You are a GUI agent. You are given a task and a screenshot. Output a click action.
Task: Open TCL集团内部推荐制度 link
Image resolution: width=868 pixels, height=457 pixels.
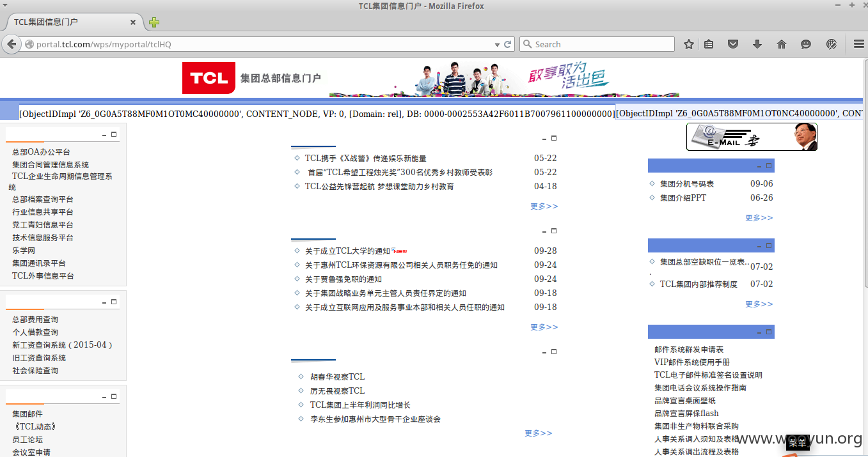click(x=698, y=284)
